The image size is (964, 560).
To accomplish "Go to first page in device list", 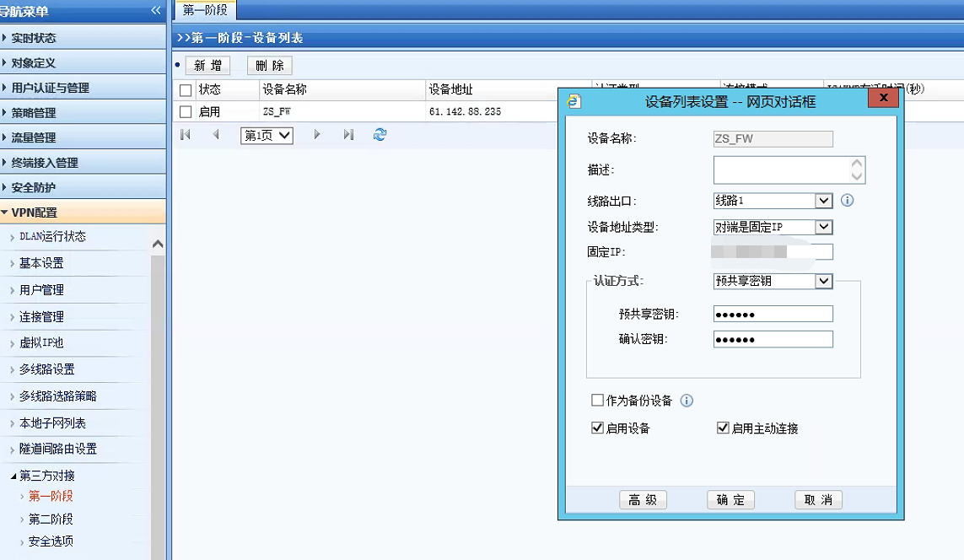I will (x=185, y=135).
